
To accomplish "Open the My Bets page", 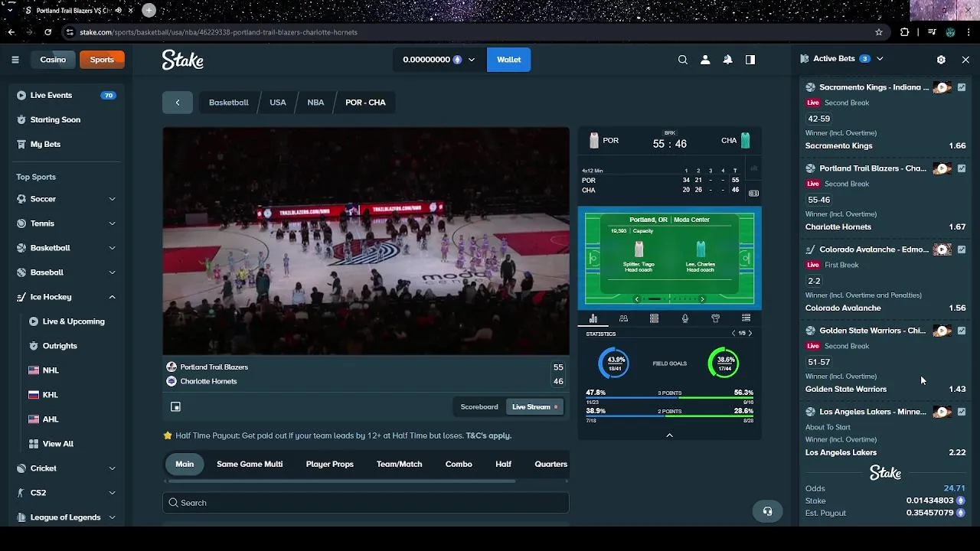I will (x=65, y=144).
